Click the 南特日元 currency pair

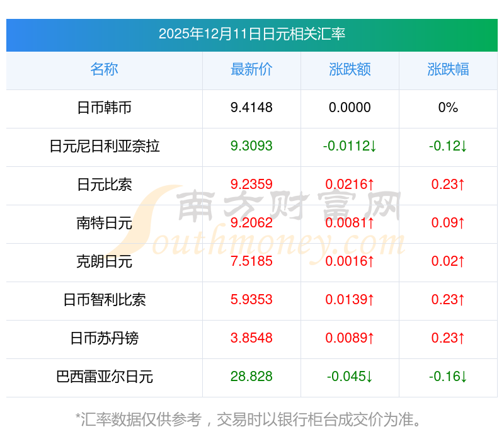click(x=104, y=223)
